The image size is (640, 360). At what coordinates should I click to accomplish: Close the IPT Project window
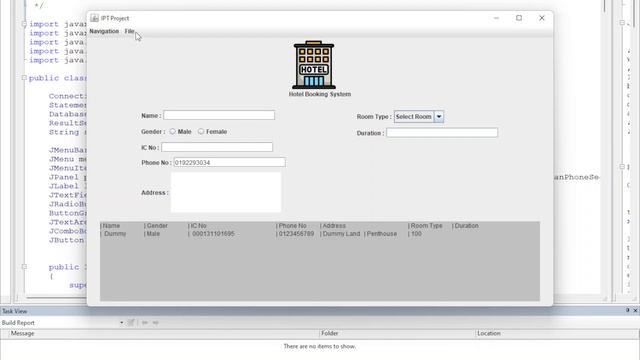click(542, 18)
